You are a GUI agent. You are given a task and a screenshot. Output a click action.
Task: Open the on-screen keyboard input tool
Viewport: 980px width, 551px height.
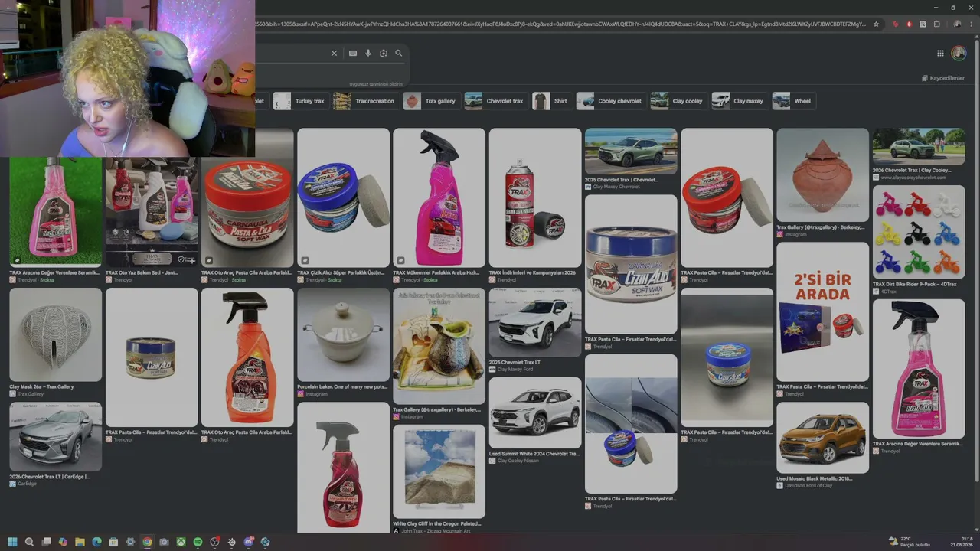point(353,54)
